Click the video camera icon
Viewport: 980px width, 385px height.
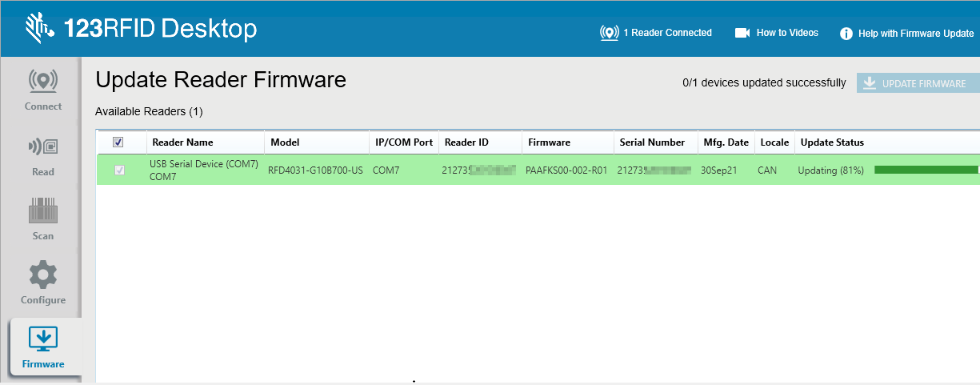(x=742, y=33)
